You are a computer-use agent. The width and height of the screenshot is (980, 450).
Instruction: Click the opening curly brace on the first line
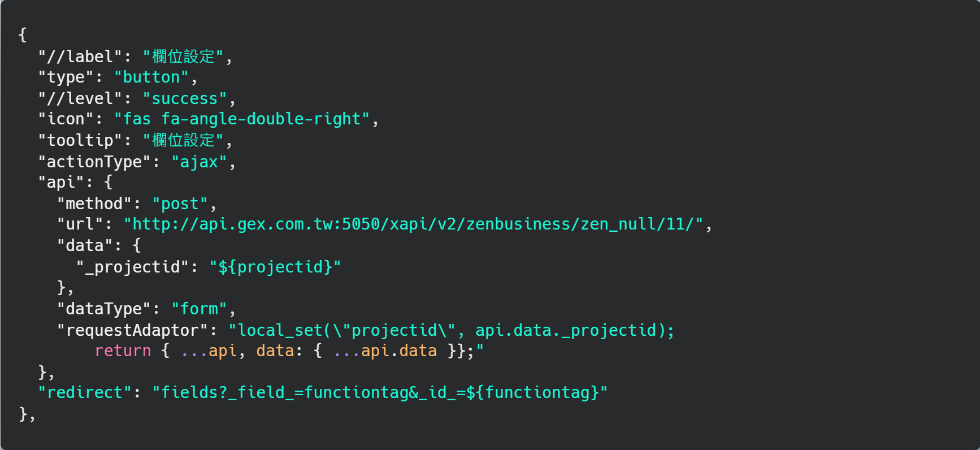click(x=23, y=35)
